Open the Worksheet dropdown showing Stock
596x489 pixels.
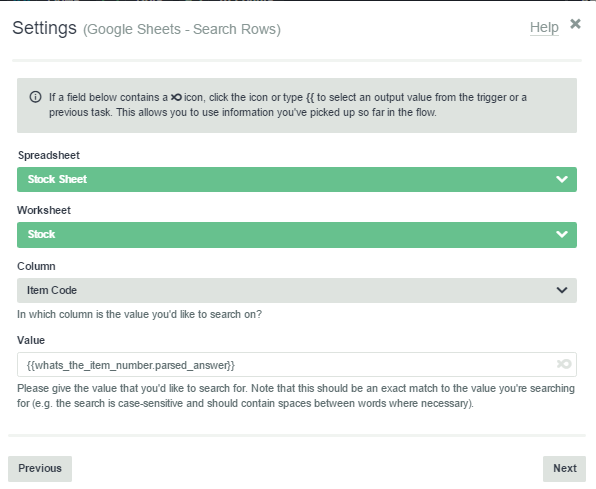[296, 235]
